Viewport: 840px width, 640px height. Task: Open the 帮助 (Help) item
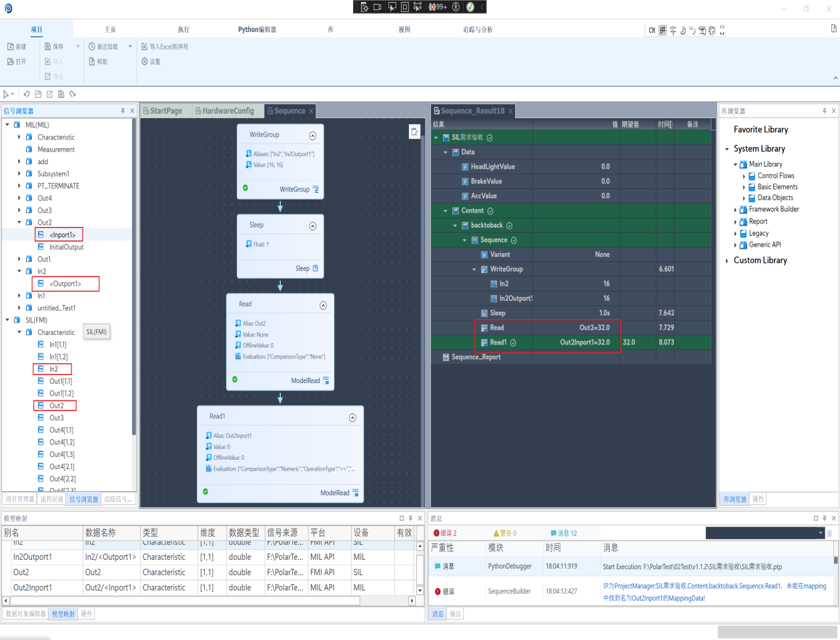pos(97,61)
